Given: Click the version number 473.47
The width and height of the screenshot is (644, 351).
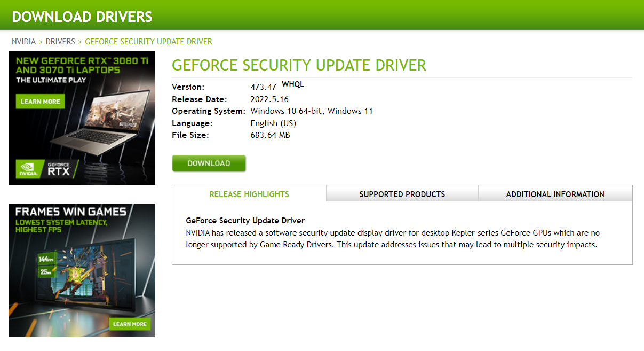Looking at the screenshot, I should pos(263,87).
